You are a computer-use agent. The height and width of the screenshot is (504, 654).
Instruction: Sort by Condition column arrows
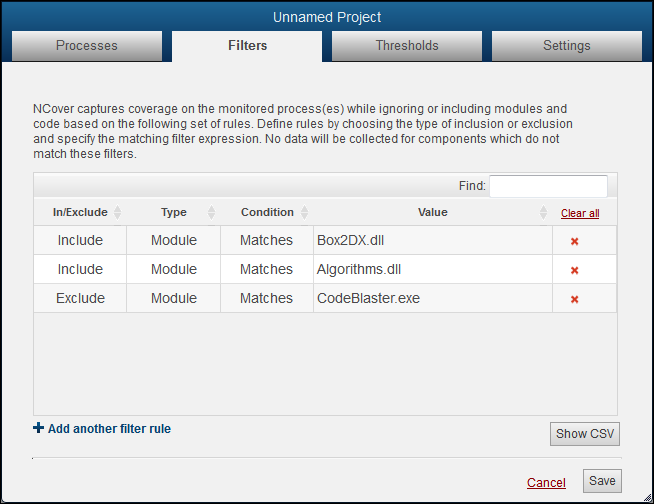pyautogui.click(x=304, y=212)
